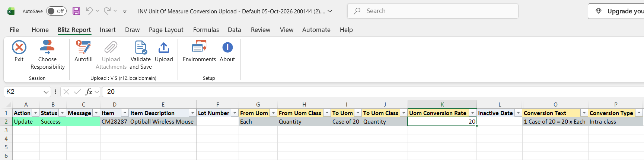The image size is (644, 160).
Task: Click Validate and Save
Action: coord(141,55)
